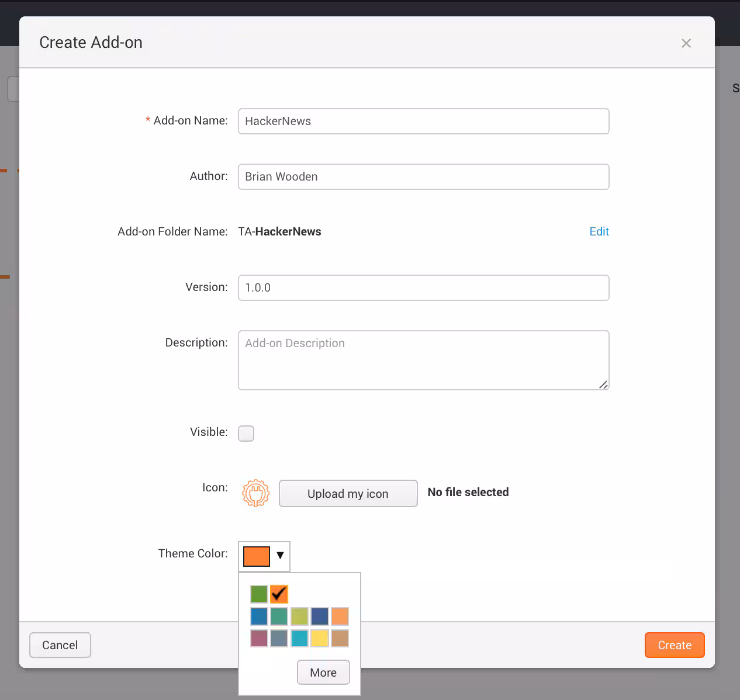Select the yellow theme color swatch
This screenshot has height=700, width=740.
319,638
